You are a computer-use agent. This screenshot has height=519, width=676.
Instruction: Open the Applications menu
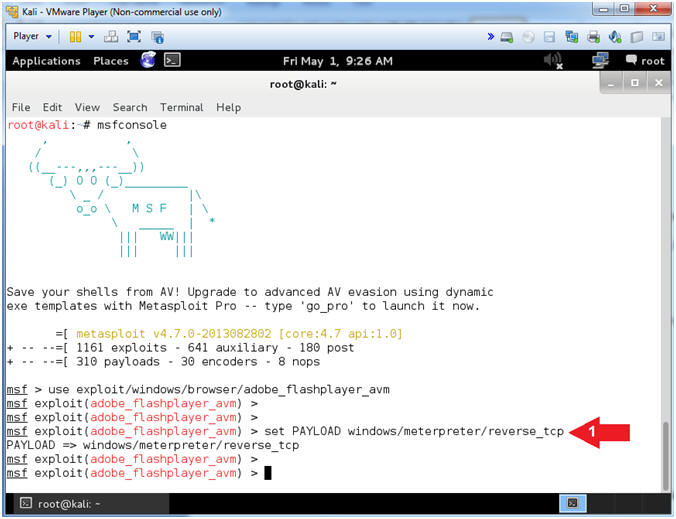[46, 61]
